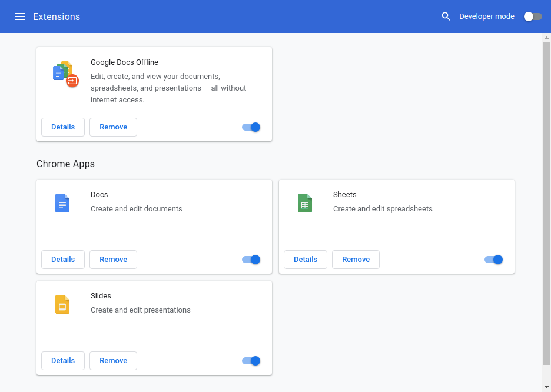The height and width of the screenshot is (392, 551).
Task: Open the hamburger main menu
Action: click(x=20, y=16)
